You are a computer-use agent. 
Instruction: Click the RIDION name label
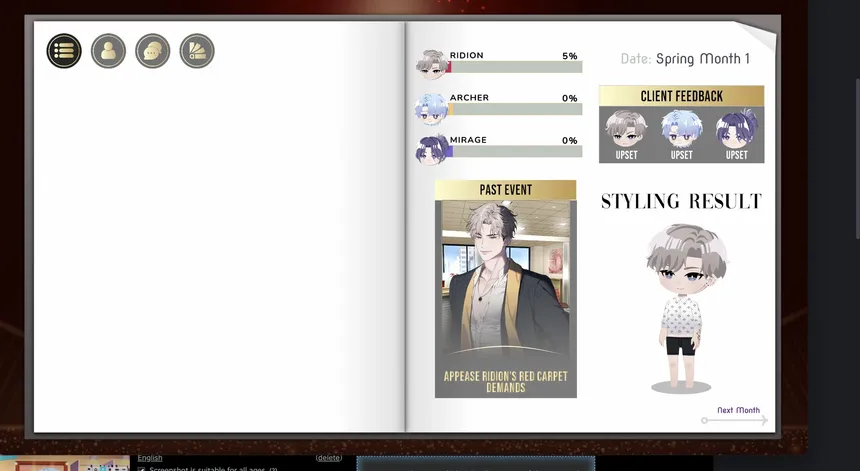pos(466,55)
